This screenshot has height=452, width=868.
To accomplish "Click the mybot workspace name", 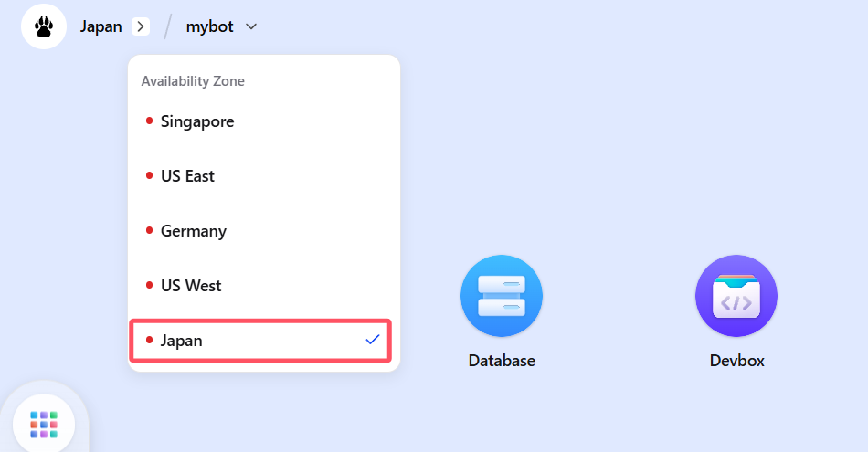I will click(210, 26).
